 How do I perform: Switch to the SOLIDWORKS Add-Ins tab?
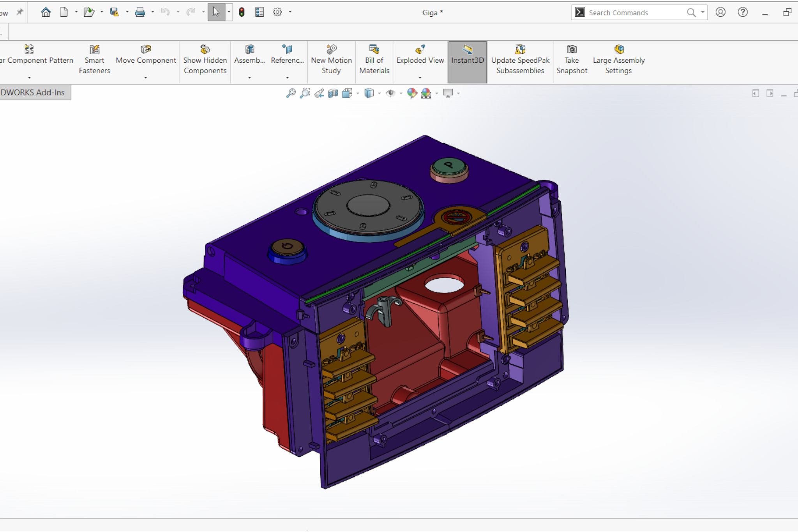(x=34, y=93)
